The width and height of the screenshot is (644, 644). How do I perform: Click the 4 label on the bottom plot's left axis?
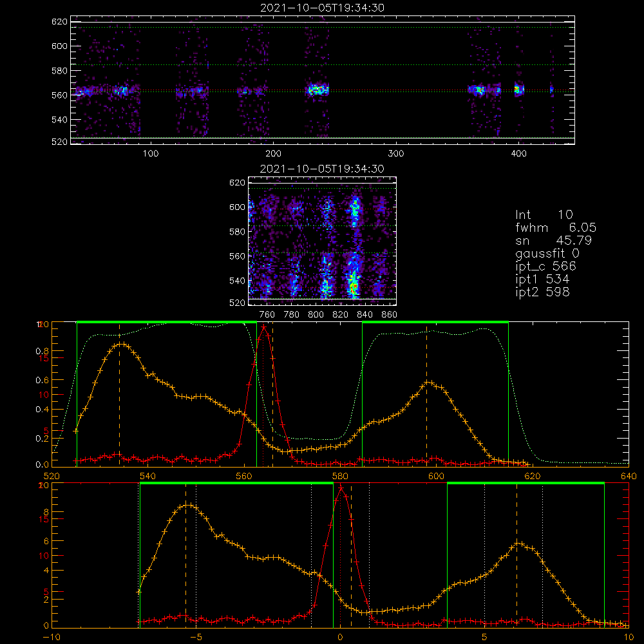click(x=46, y=571)
